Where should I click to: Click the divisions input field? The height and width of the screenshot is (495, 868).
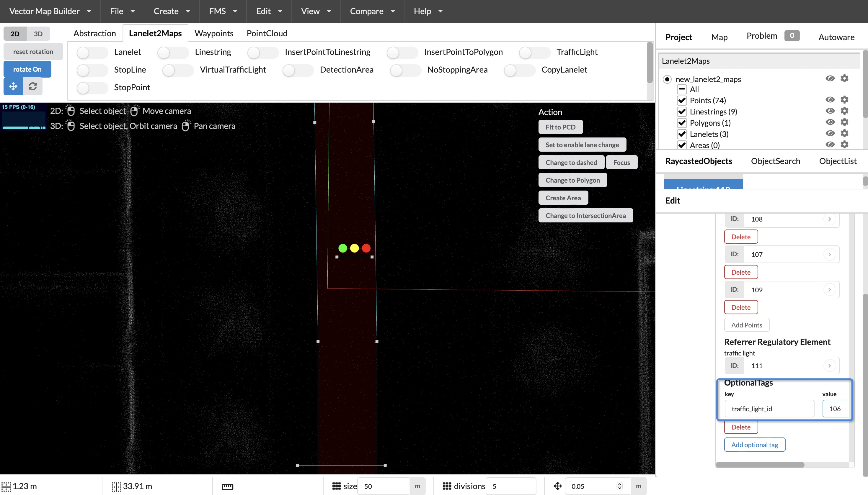tap(511, 486)
